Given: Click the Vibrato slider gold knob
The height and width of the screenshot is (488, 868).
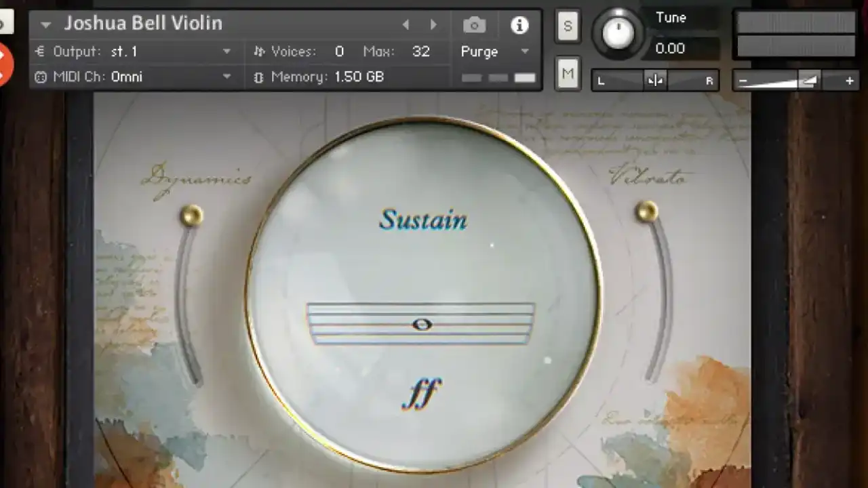Looking at the screenshot, I should [647, 211].
